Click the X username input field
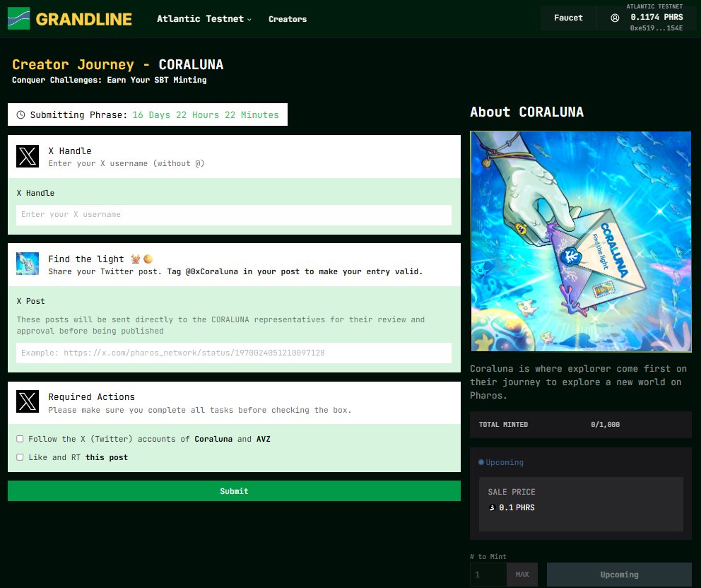Image resolution: width=701 pixels, height=588 pixels. click(x=234, y=215)
